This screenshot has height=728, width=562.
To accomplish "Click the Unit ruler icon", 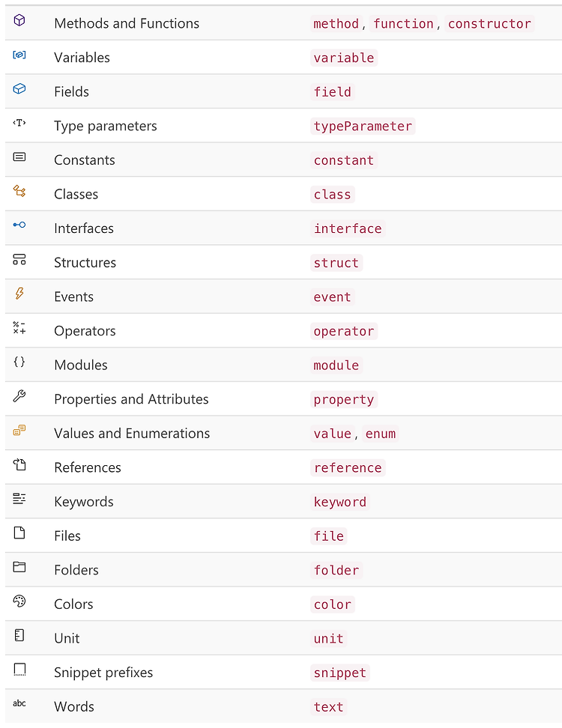I will tap(19, 635).
